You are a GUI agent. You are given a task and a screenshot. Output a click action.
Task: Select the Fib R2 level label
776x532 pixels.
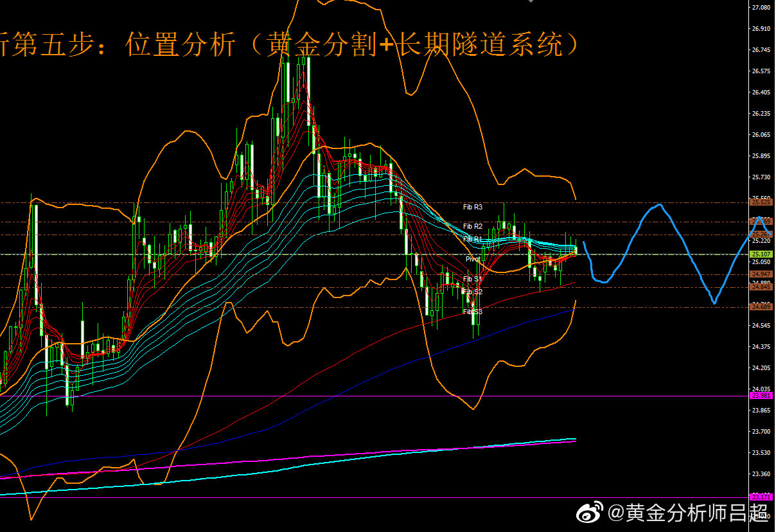point(472,226)
